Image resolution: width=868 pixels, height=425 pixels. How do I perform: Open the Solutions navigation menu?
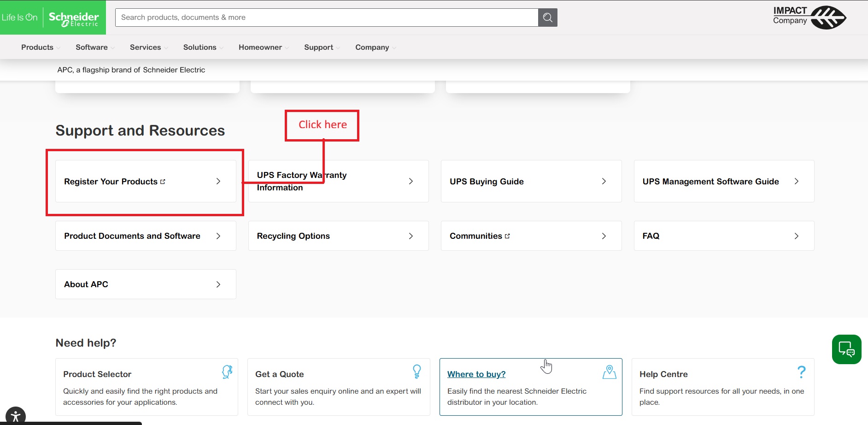(x=200, y=47)
